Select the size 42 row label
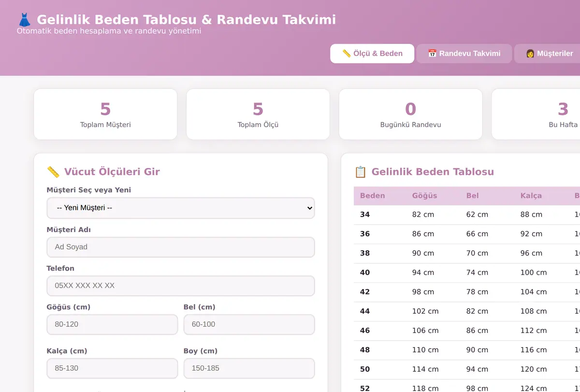Viewport: 580px width, 392px height. [x=364, y=292]
